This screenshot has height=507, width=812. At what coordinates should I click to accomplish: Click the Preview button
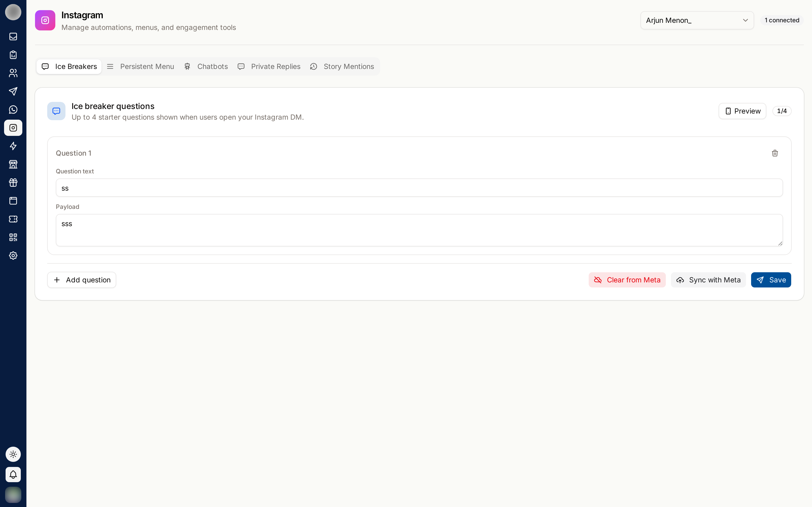click(742, 111)
